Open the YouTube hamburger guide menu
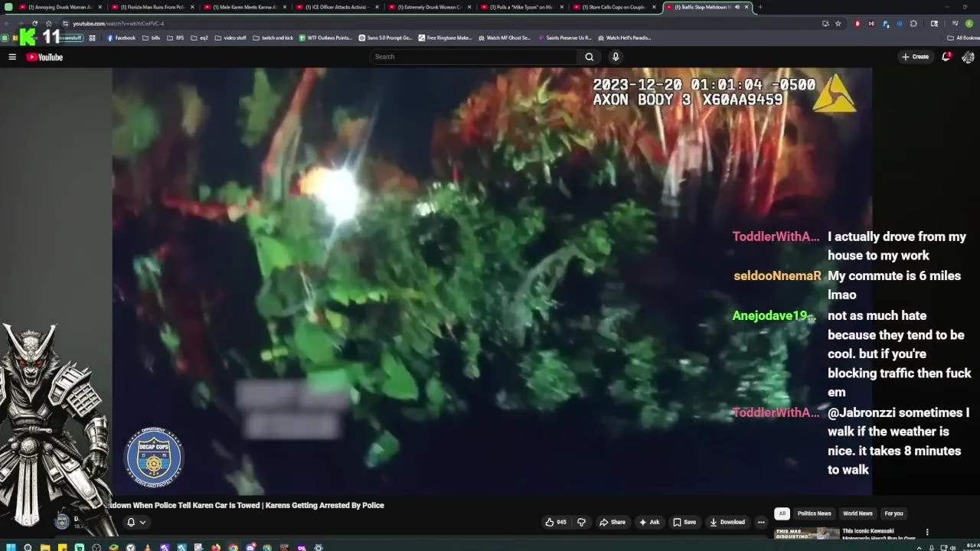 point(12,57)
